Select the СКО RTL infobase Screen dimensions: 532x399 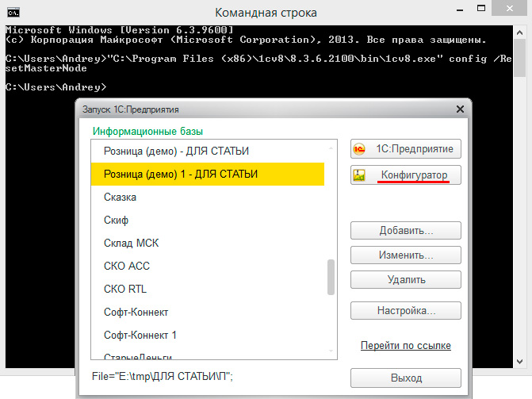pos(208,289)
